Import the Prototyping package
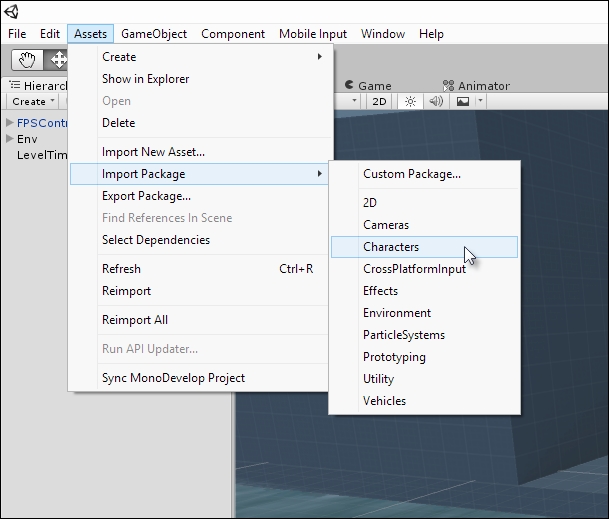 [425, 357]
